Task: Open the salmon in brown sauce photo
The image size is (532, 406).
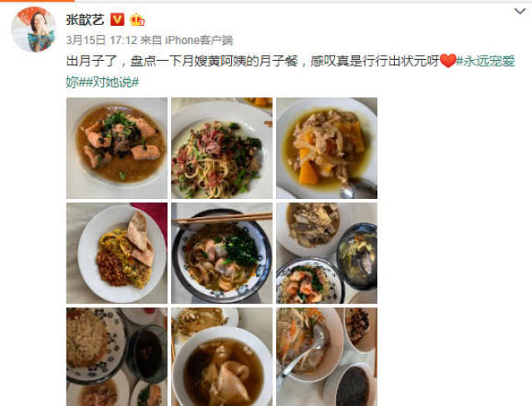Action: (x=116, y=148)
